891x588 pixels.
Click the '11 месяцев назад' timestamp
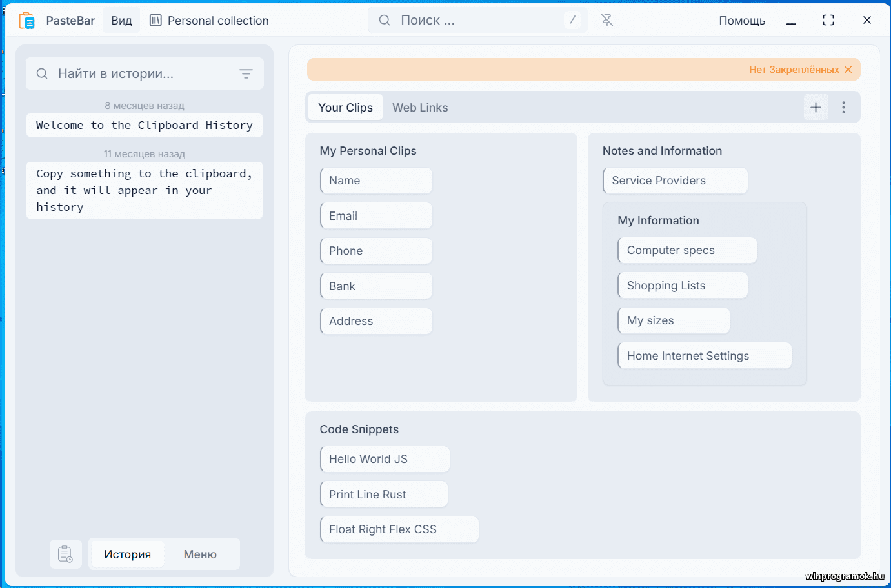(x=145, y=154)
